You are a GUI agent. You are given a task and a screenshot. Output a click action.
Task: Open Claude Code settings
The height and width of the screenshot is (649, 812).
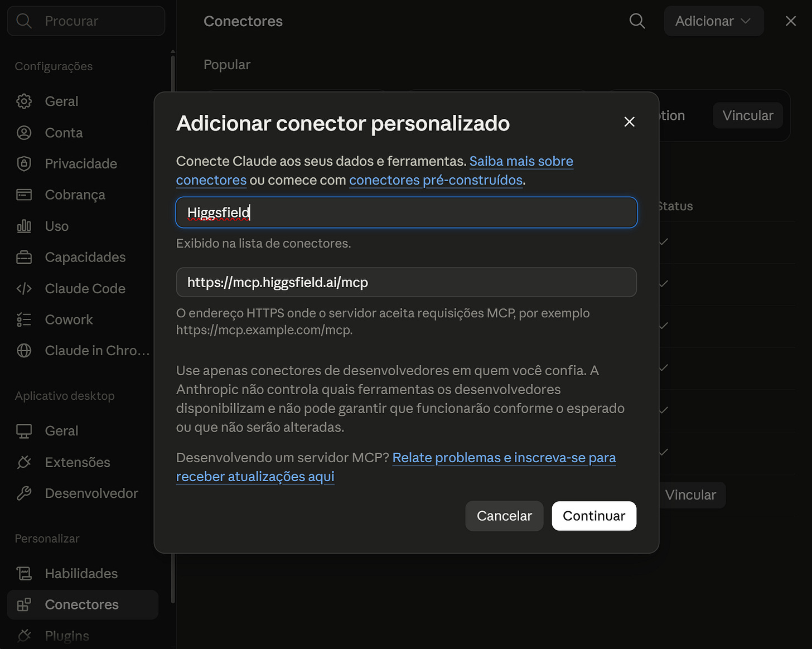coord(83,288)
